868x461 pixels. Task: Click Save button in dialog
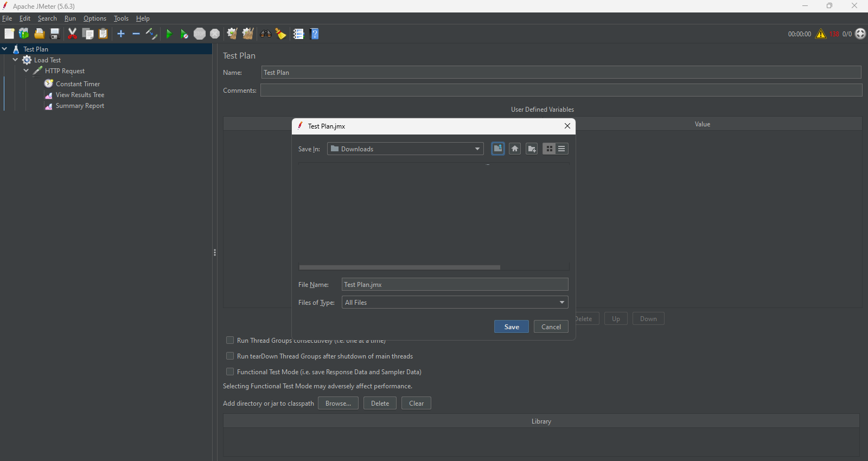click(x=512, y=326)
